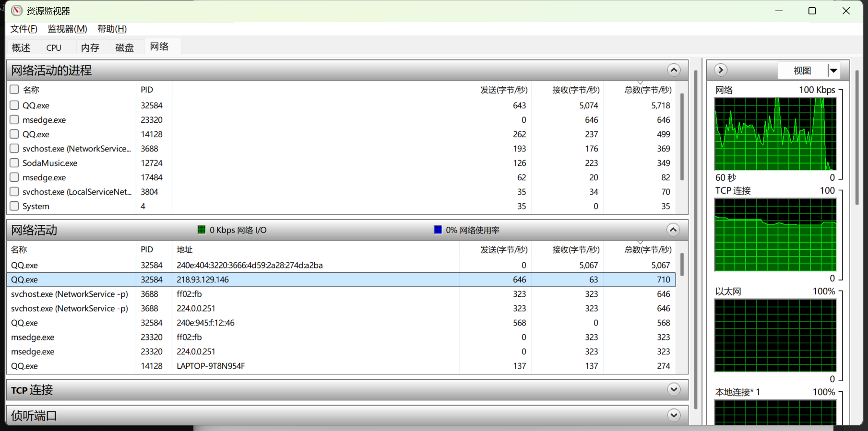
Task: Minimize the 资源监视器 window
Action: click(x=779, y=11)
